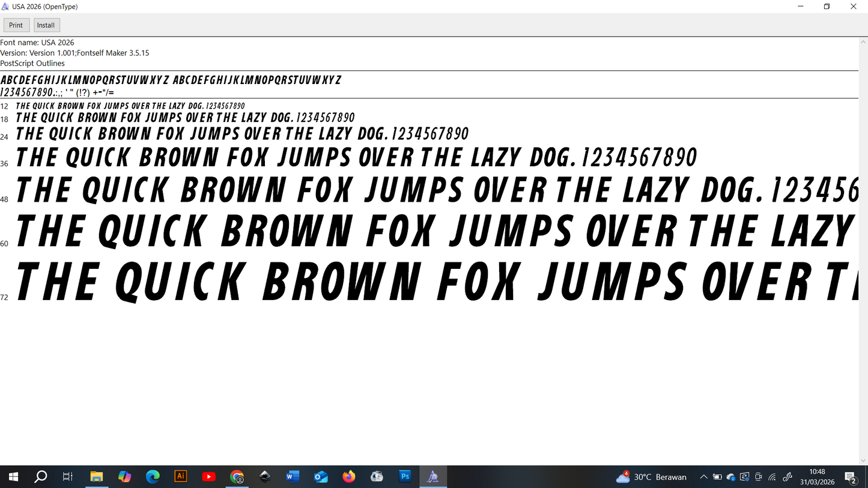This screenshot has height=488, width=868.
Task: Click the font viewer title bar icon
Action: point(5,7)
